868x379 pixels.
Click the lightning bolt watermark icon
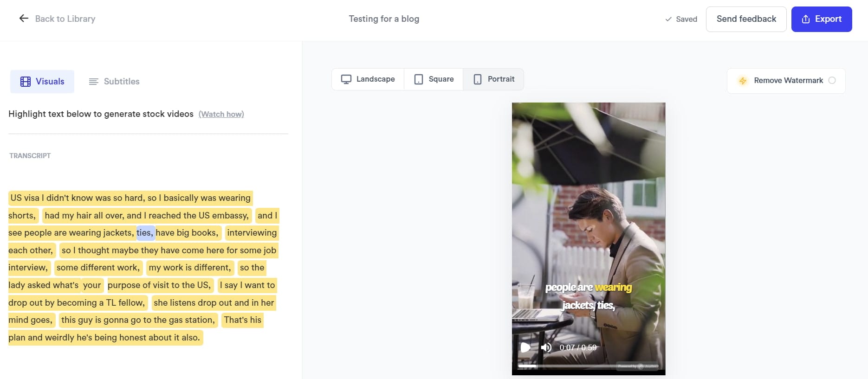pyautogui.click(x=743, y=81)
